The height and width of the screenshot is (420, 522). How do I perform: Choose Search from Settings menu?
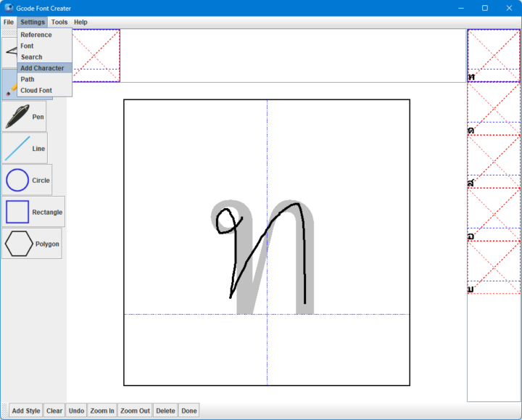tap(45, 57)
